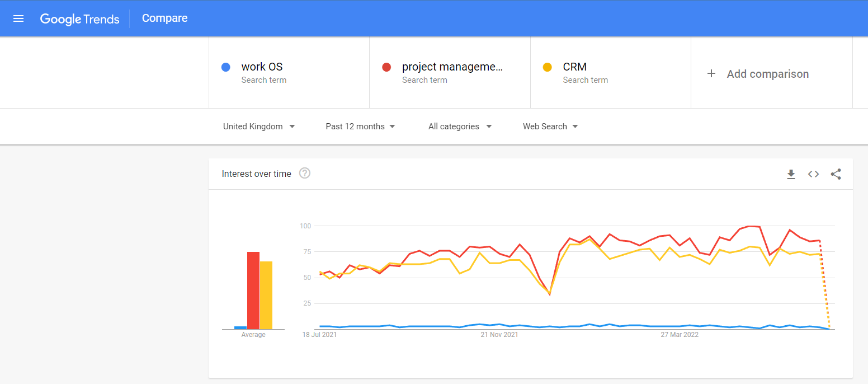Viewport: 868px width, 384px height.
Task: Expand the All categories dropdown
Action: point(460,127)
